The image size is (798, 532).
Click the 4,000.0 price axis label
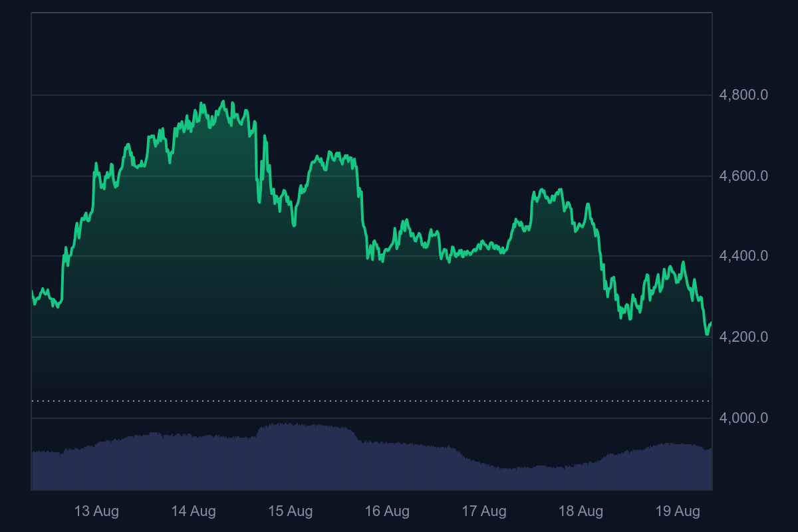[743, 418]
